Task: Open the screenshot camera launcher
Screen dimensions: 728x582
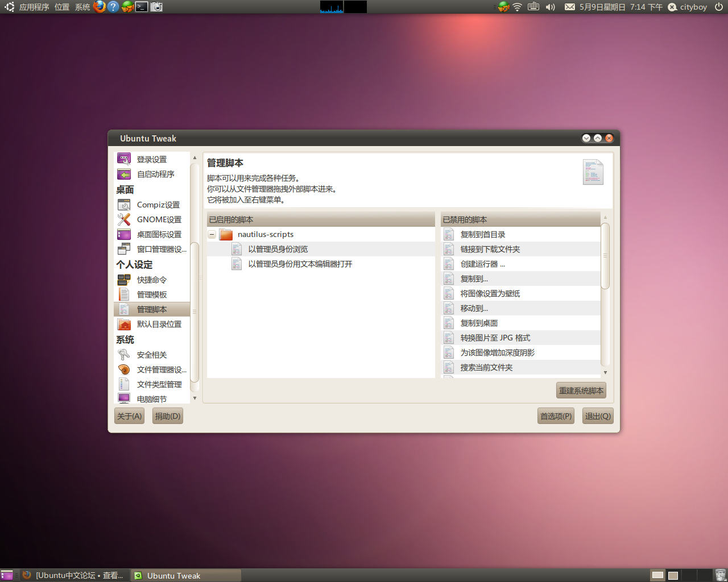Action: (x=156, y=7)
